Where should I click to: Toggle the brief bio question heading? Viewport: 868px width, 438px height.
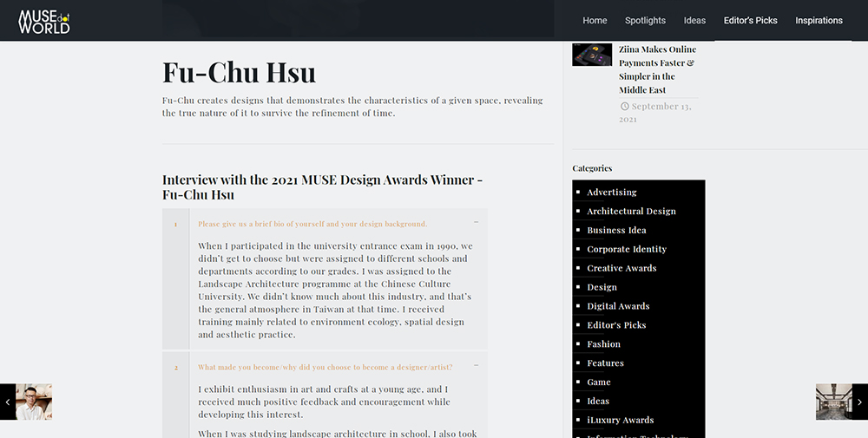click(x=312, y=224)
